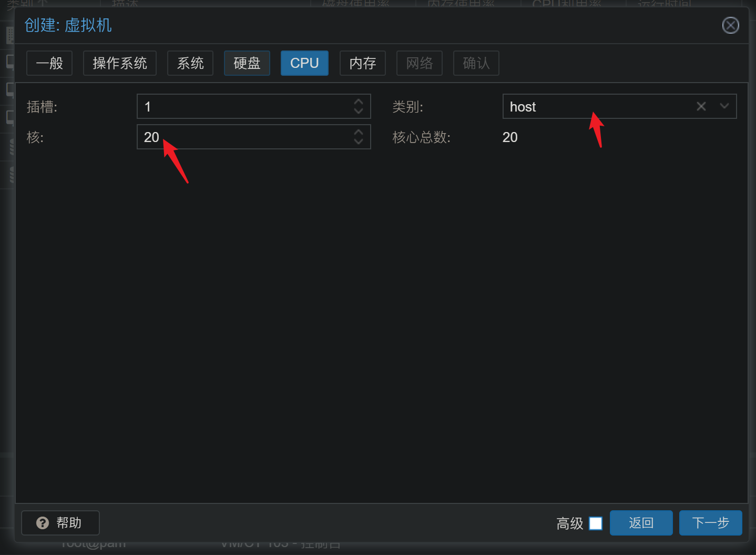Increase the 核 core count by one
756x555 pixels.
(359, 132)
